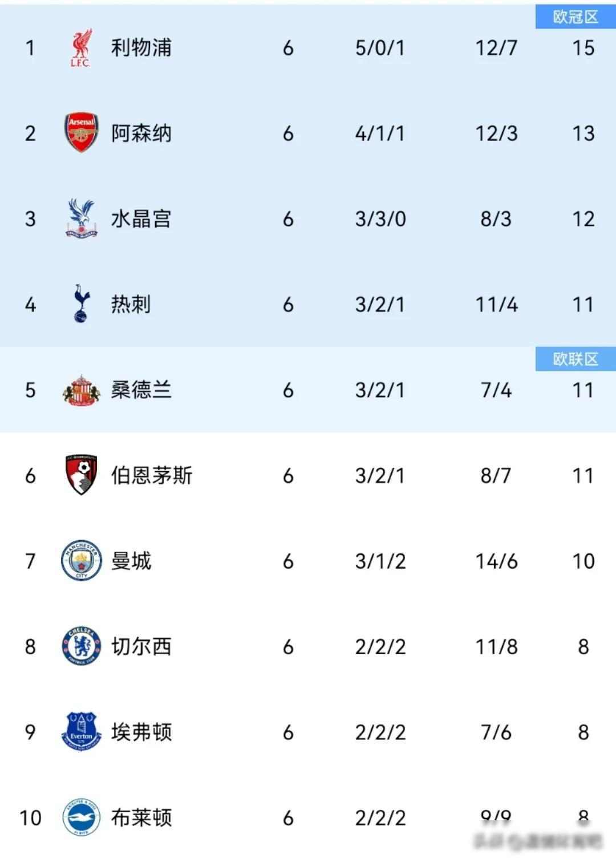Click the Crystal Palace eagle crest

coord(81,218)
